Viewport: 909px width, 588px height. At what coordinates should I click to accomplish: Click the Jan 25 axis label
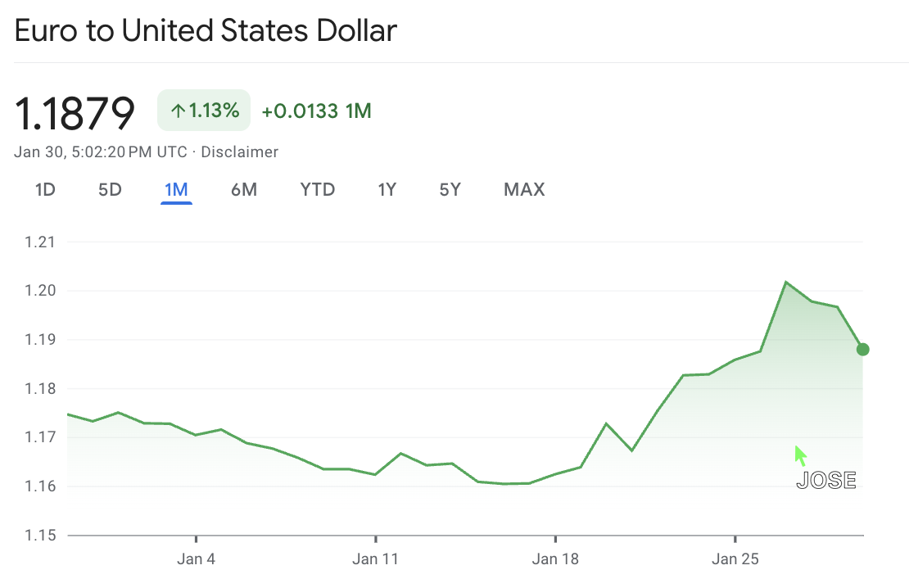[x=735, y=560]
